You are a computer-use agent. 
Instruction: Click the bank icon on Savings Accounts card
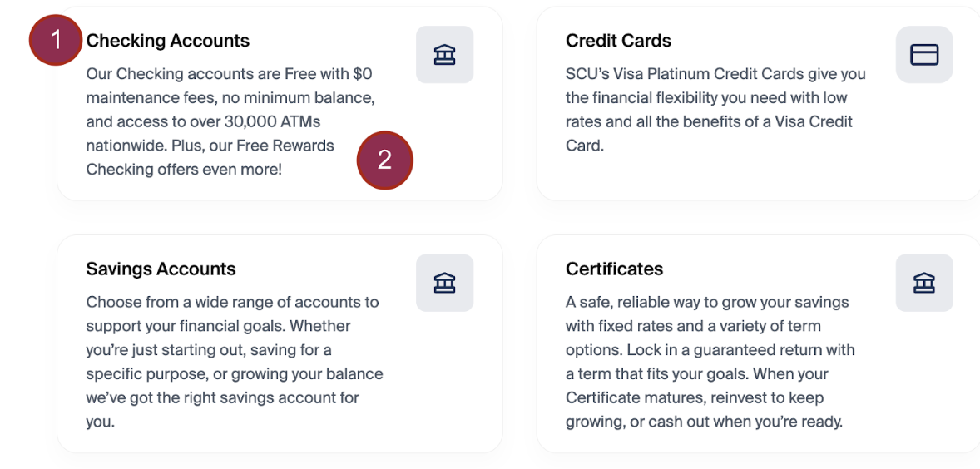444,283
